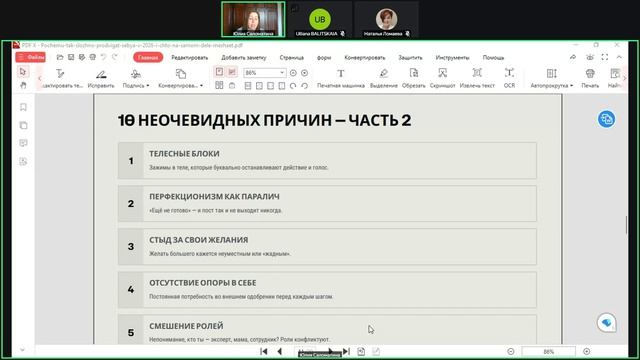This screenshot has height=360, width=640.
Task: Select the Обрезать crop tool
Action: (x=413, y=78)
